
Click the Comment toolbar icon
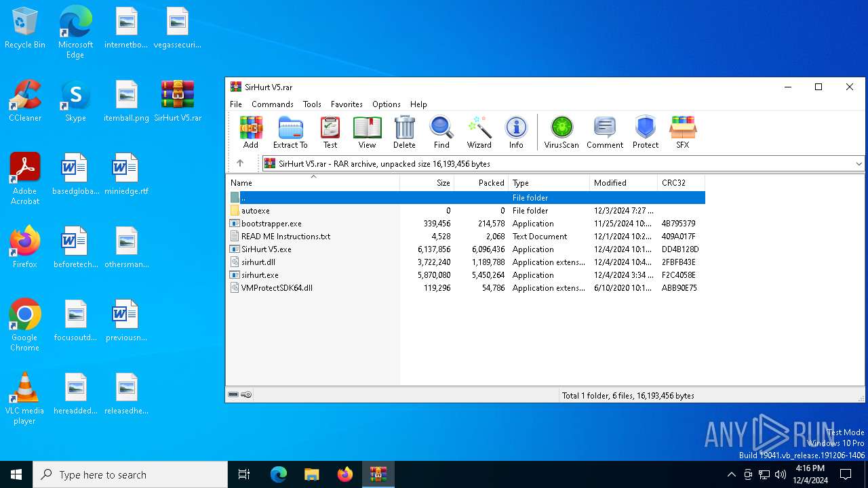604,132
